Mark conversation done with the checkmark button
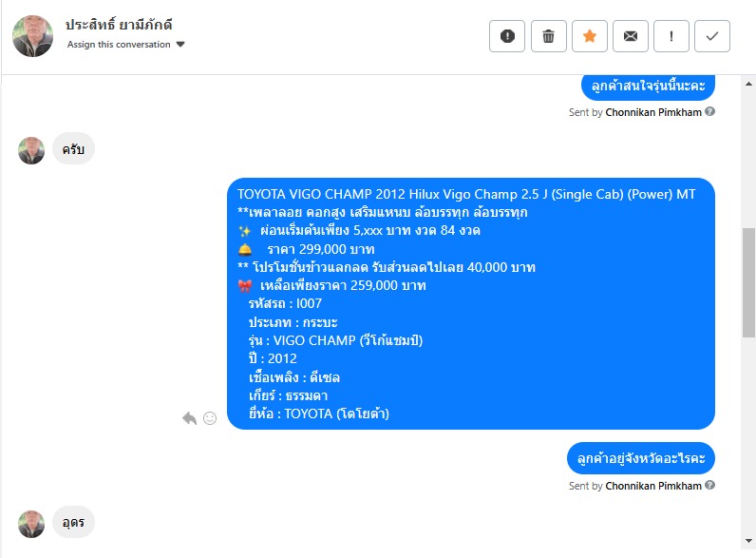Viewport: 756px width, 558px height. [712, 36]
